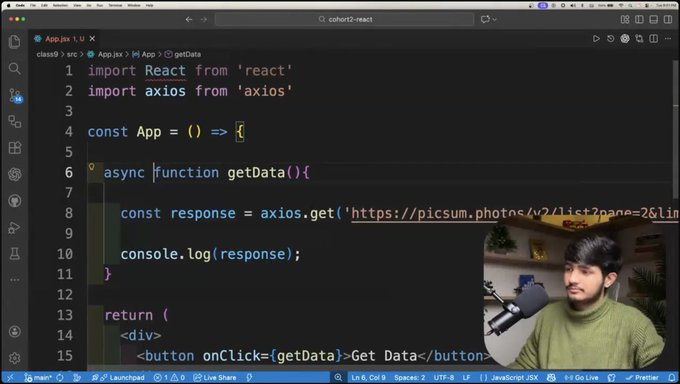680x384 pixels.
Task: Open Source Control view with 14 badge
Action: [15, 95]
